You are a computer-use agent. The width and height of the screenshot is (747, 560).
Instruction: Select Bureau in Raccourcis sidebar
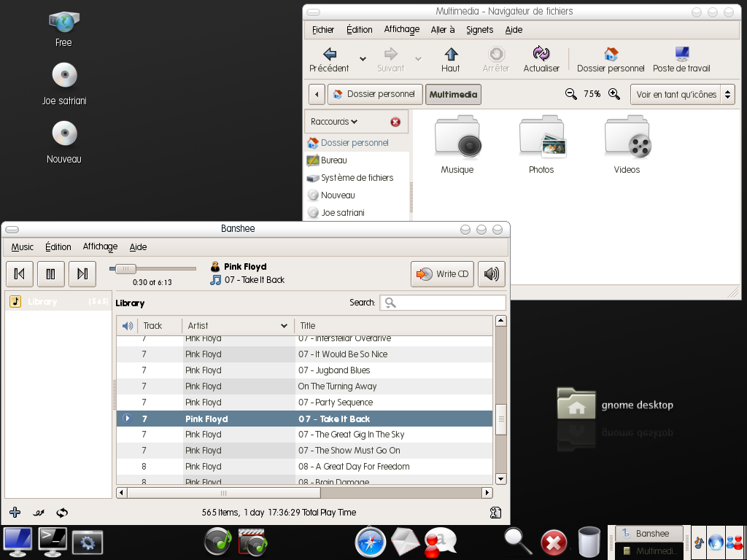click(x=357, y=160)
